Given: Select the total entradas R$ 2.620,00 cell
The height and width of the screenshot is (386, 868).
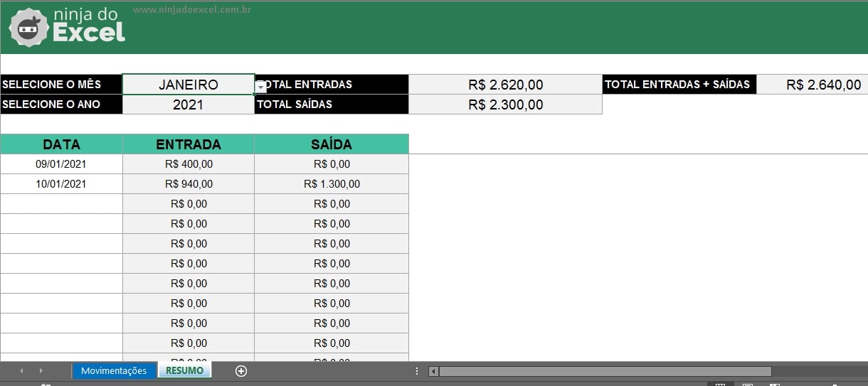Looking at the screenshot, I should coord(505,85).
